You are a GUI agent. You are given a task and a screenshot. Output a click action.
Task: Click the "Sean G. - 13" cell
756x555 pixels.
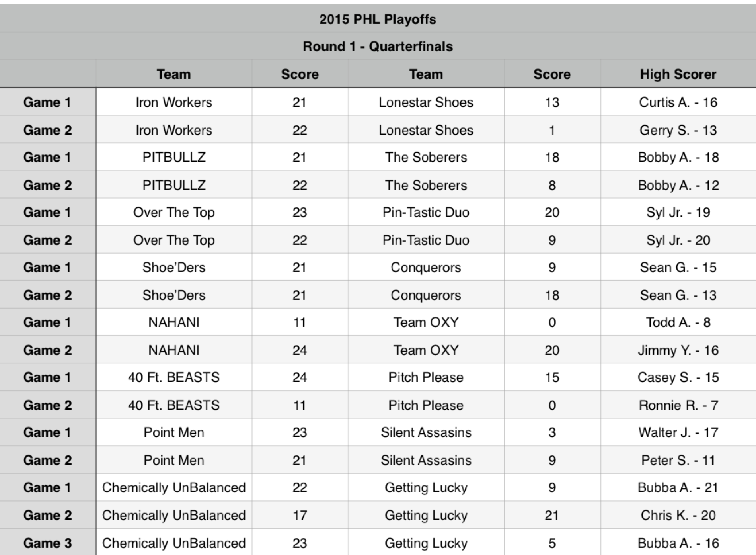(678, 295)
